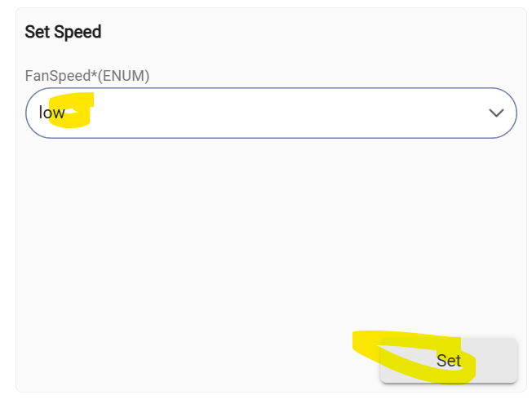Click the empty card area left of Set
This screenshot has width=532, height=404.
(x=196, y=360)
